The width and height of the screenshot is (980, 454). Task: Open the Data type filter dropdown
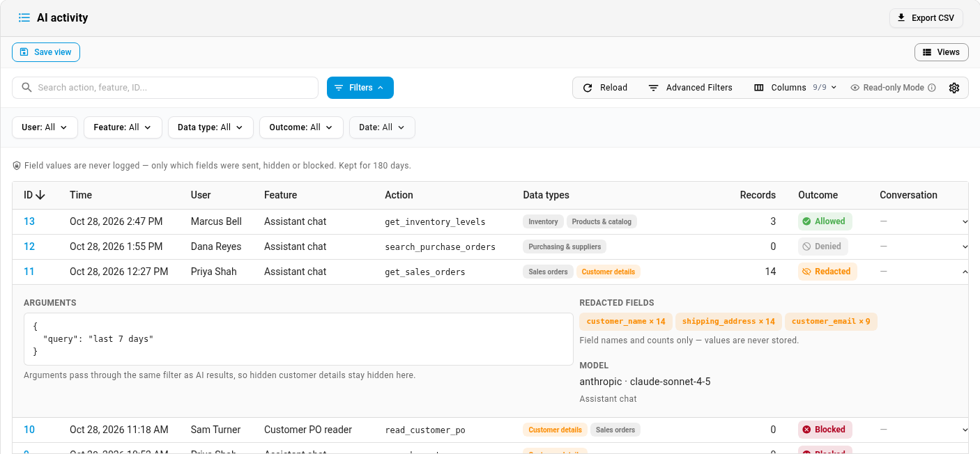click(210, 127)
